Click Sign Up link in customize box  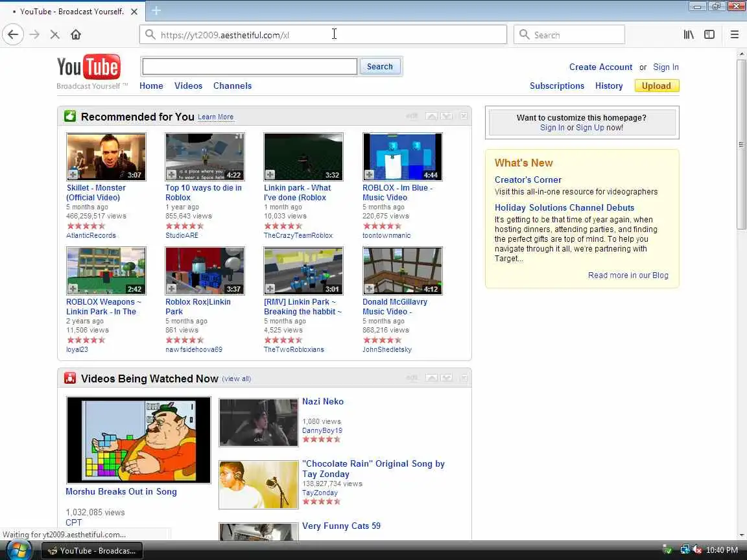(590, 128)
